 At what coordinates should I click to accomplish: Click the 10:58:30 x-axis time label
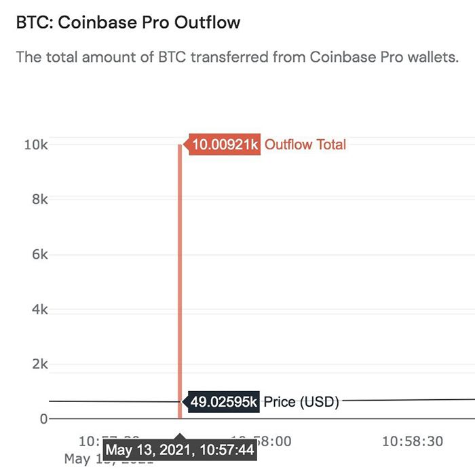412,441
